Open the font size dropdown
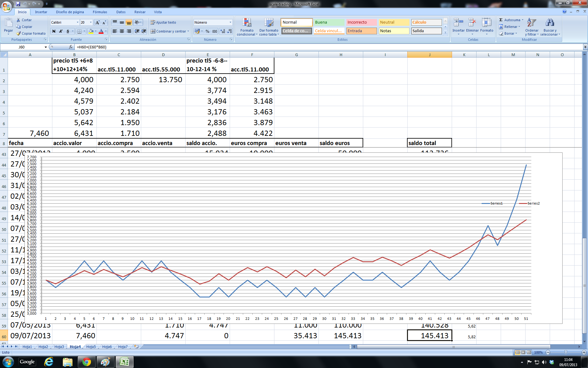The image size is (588, 368). [x=91, y=22]
